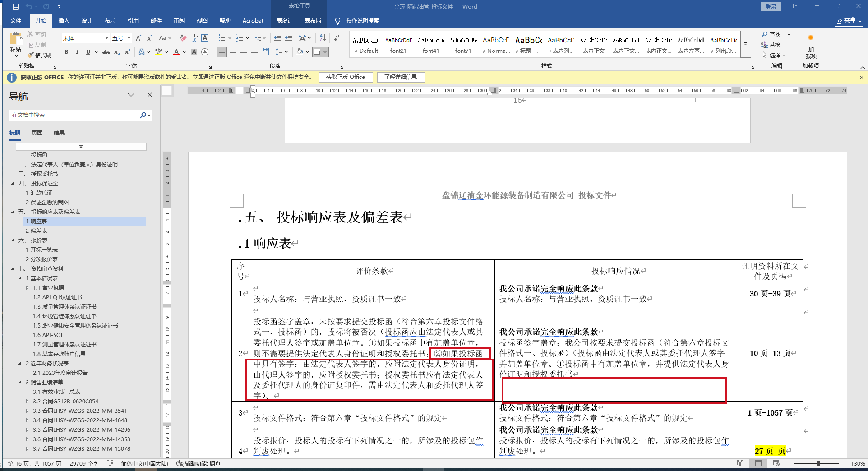Click the 了解详细信息 button
Viewport: 868px width, 471px height.
pos(401,77)
